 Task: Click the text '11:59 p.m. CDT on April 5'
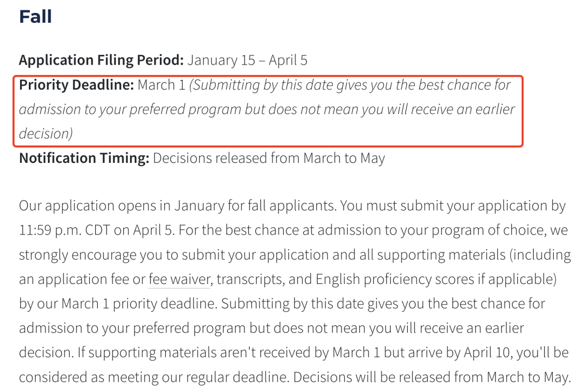coord(97,230)
